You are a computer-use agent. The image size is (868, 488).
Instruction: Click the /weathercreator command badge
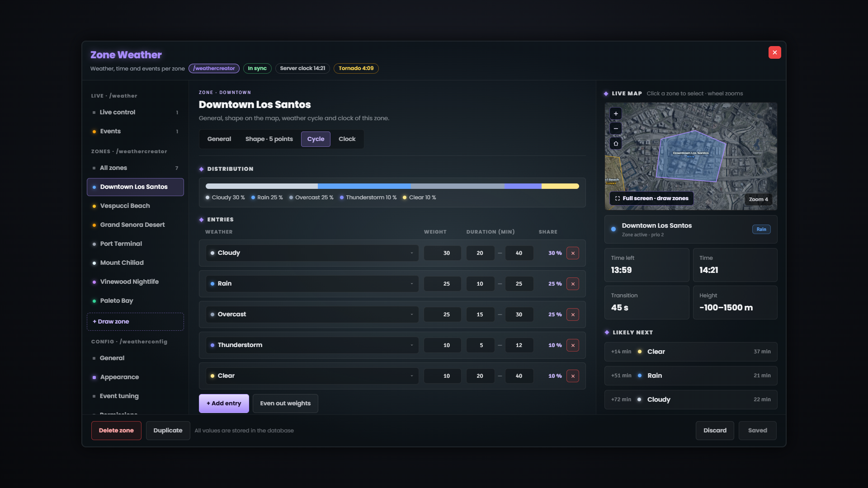point(214,69)
